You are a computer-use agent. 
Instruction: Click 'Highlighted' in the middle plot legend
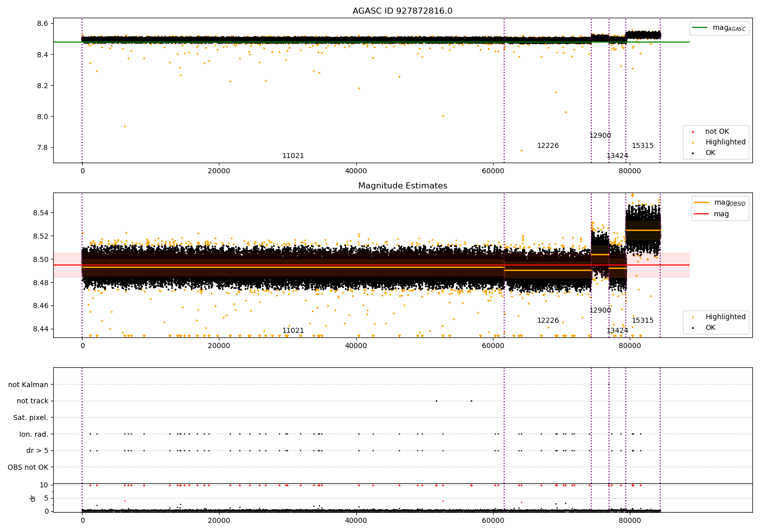[726, 317]
